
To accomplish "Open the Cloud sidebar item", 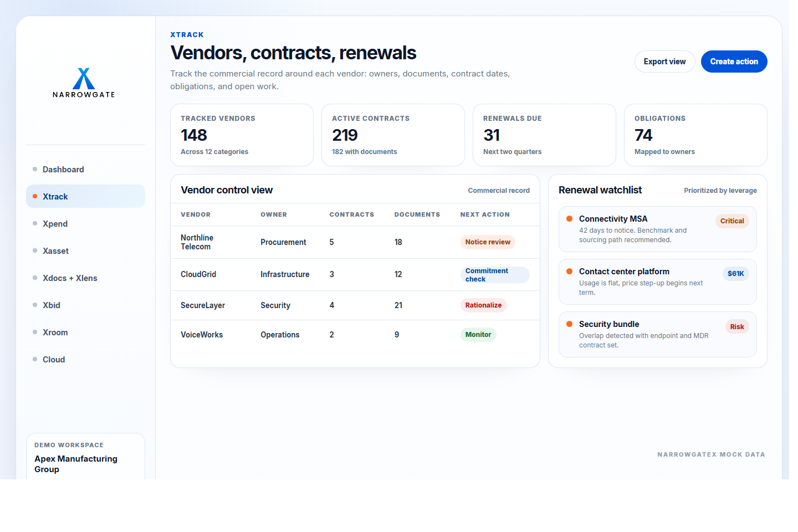I will click(85, 360).
